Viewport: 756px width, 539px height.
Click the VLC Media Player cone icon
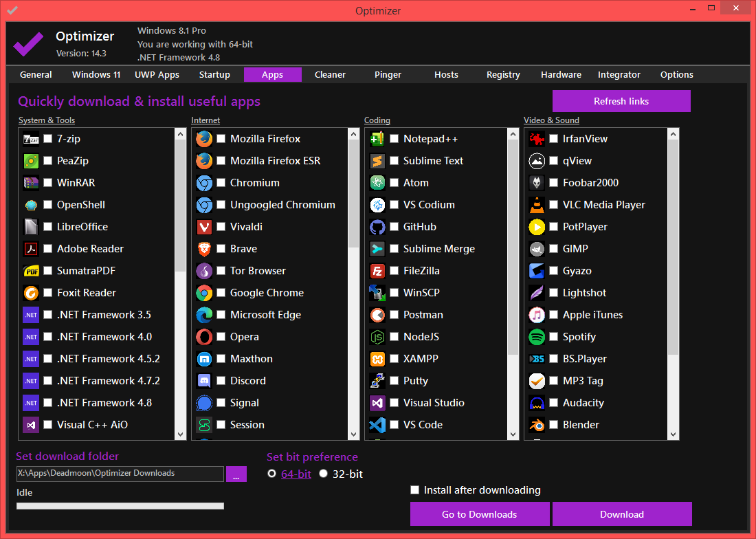coord(537,205)
